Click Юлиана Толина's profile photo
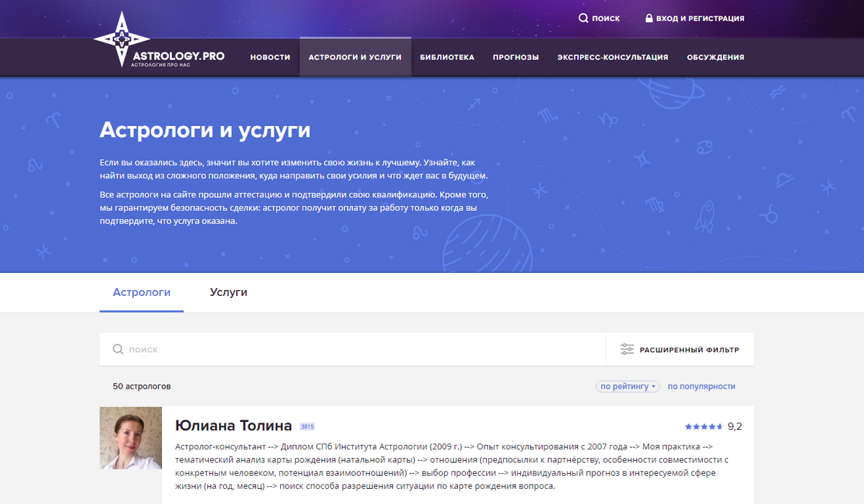Screen dimensions: 864x504 point(130,438)
